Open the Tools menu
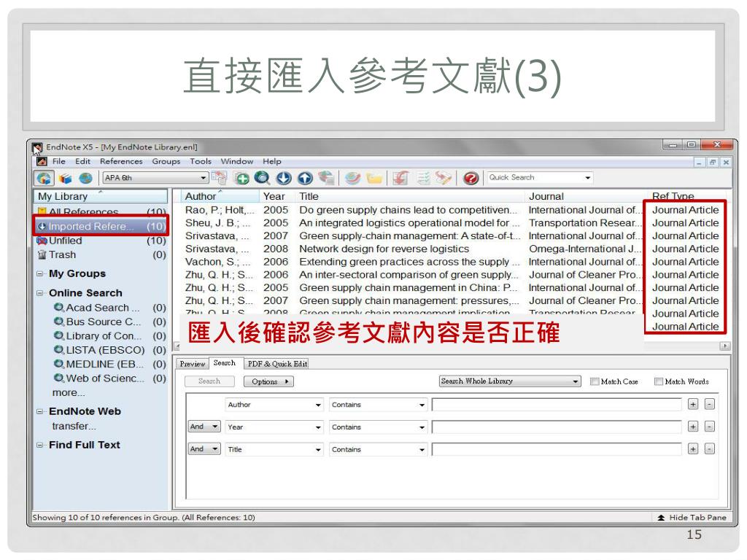 point(201,161)
